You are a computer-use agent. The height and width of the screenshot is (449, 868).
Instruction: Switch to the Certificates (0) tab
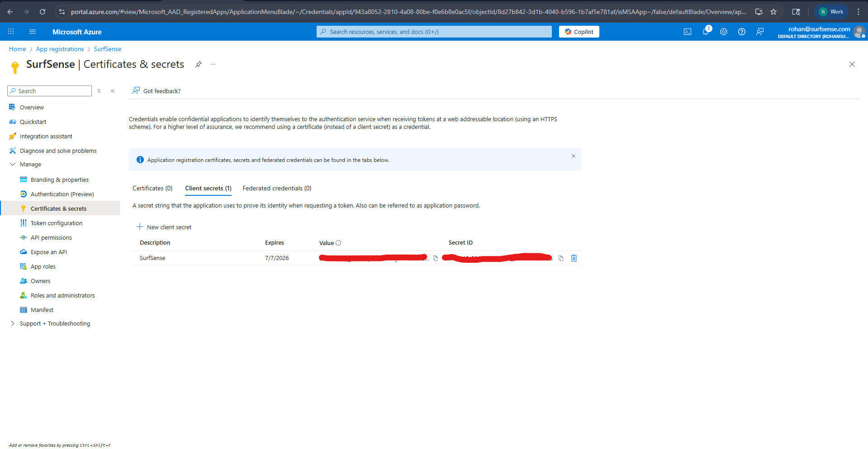click(x=152, y=189)
